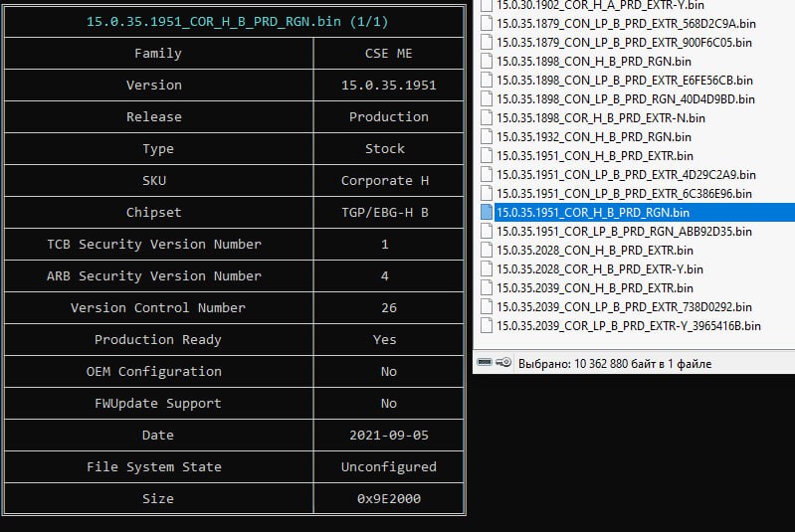The height and width of the screenshot is (532, 795).
Task: Select file 15.0.35.2039_COR_LP_B_PRD_EXTR-Y_3965416B.bin
Action: click(628, 325)
